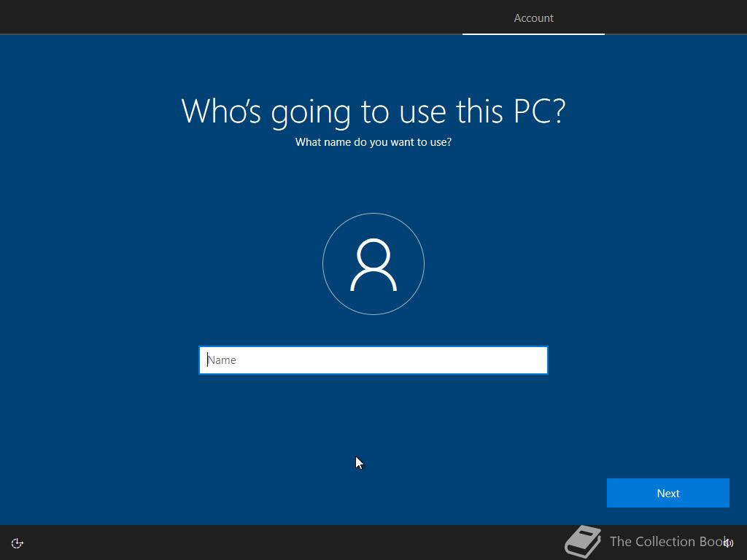Click the Name input field

(373, 360)
